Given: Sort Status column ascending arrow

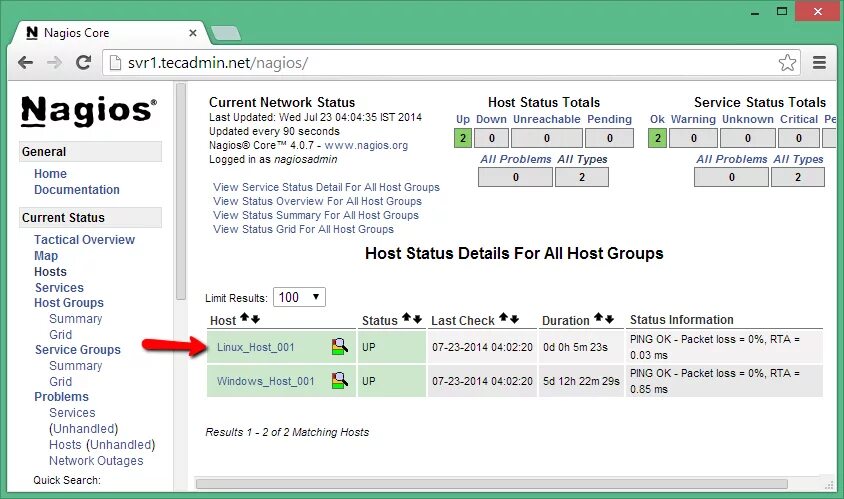Looking at the screenshot, I should pos(406,318).
